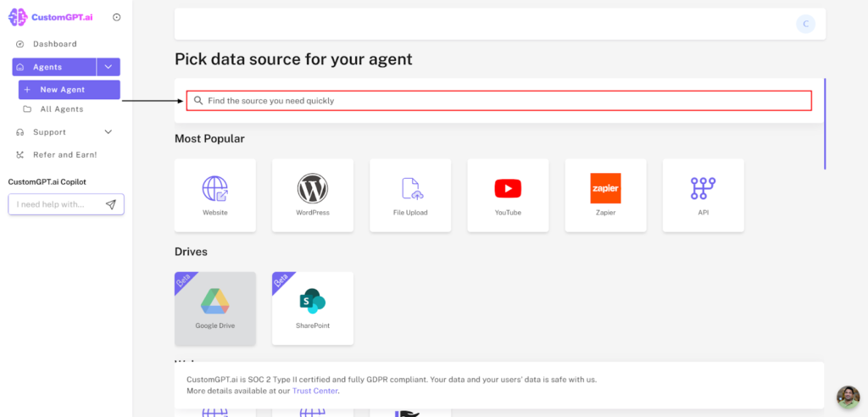Image resolution: width=868 pixels, height=417 pixels.
Task: Collapse the sidebar with the toggle icon
Action: click(x=116, y=17)
